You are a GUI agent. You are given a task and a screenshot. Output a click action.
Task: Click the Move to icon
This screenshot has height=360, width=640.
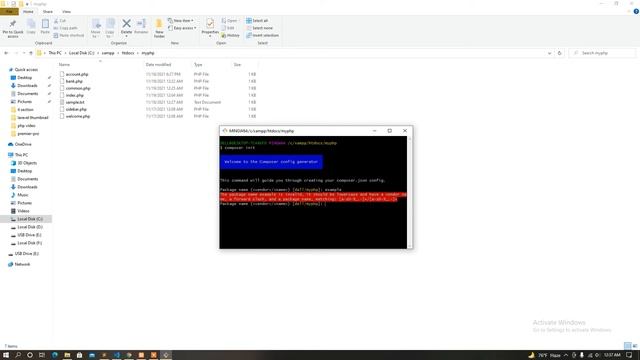click(x=96, y=24)
